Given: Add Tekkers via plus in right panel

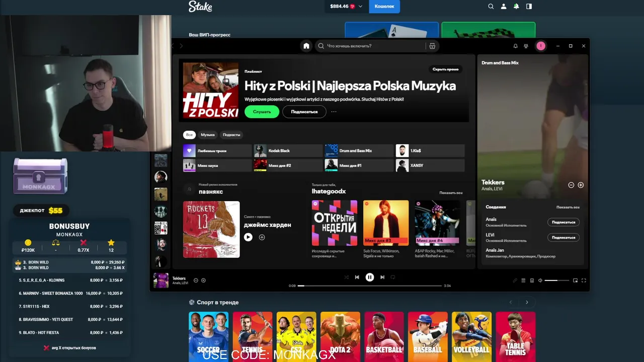Looking at the screenshot, I should point(581,185).
